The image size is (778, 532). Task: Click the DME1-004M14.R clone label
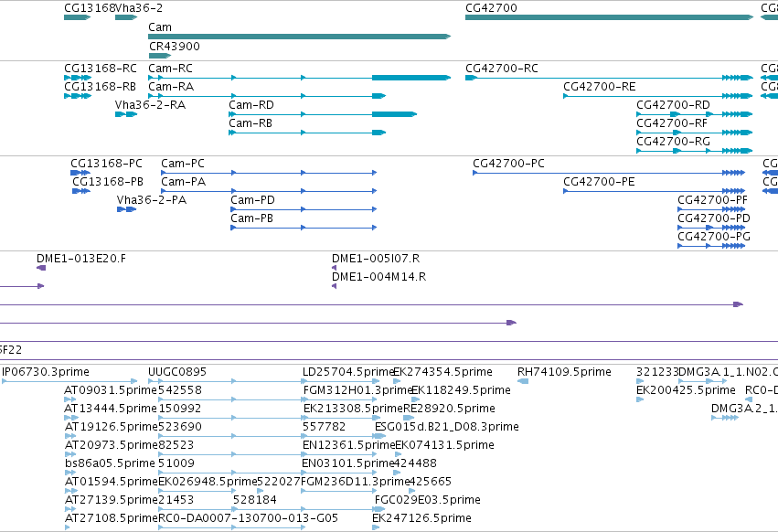pos(379,277)
